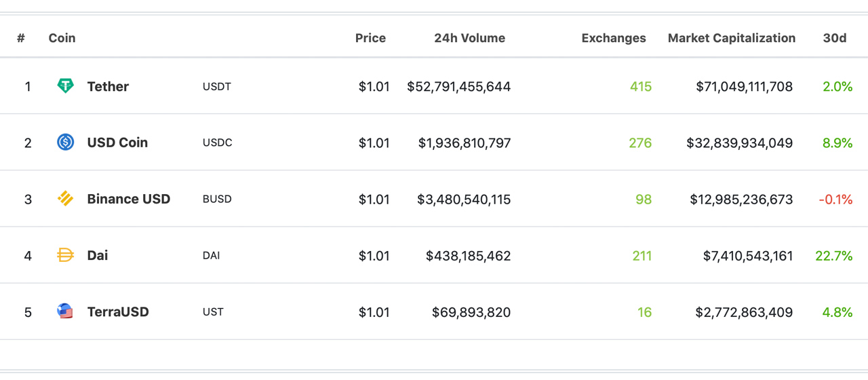
Task: Sort by 30d change column header
Action: [x=834, y=38]
